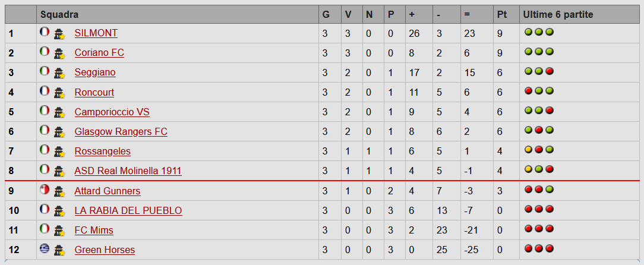Click the yellow draw dot in Rossangeles row
Viewport: 644px width, 265px height.
coord(528,150)
